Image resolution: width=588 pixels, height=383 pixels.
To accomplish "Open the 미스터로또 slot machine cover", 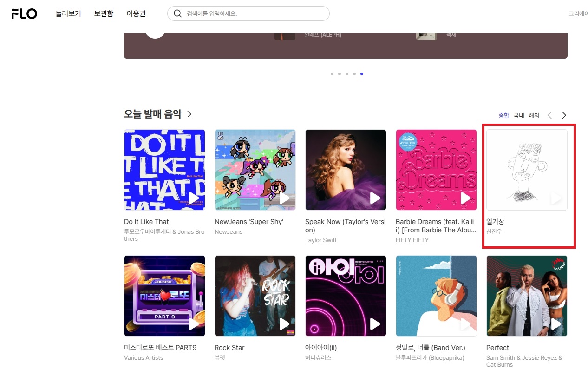I will coord(164,296).
